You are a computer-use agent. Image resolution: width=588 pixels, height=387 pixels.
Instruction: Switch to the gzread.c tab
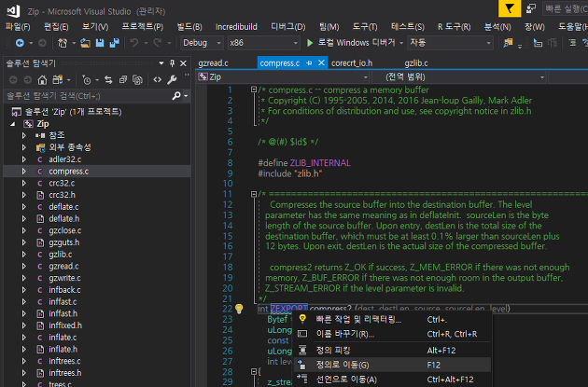pyautogui.click(x=213, y=63)
